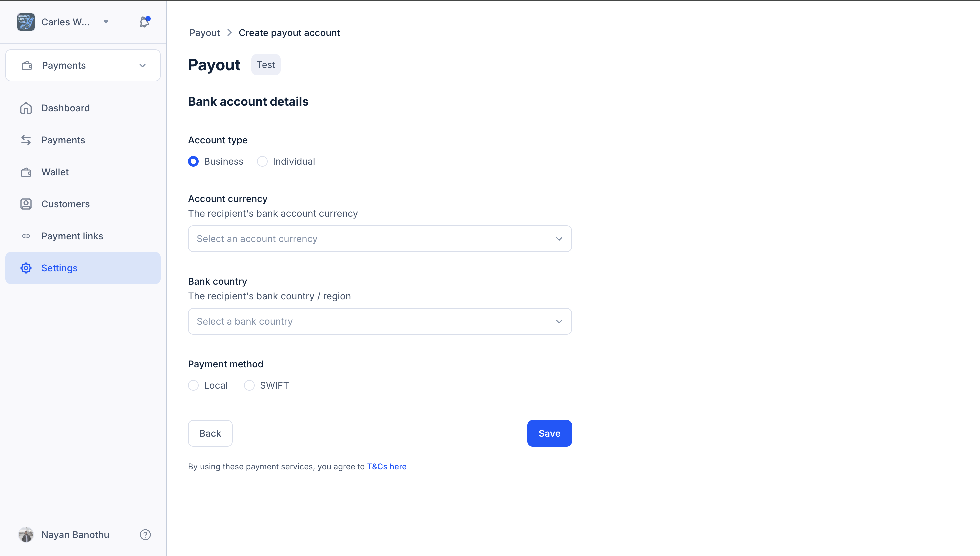Screen dimensions: 980x556
Task: Click the Back button
Action: point(210,433)
